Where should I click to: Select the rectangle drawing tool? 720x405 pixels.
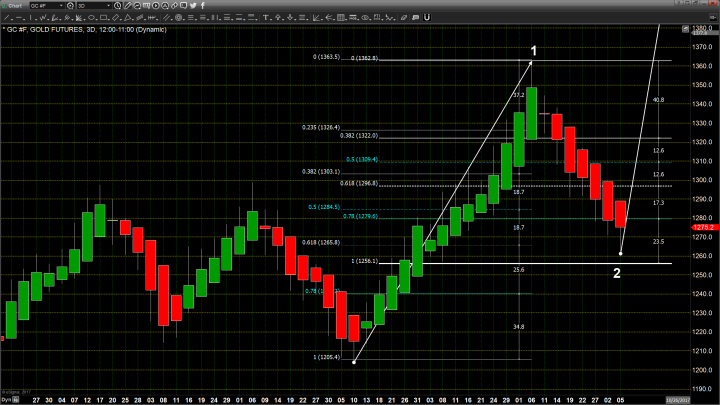tap(103, 17)
